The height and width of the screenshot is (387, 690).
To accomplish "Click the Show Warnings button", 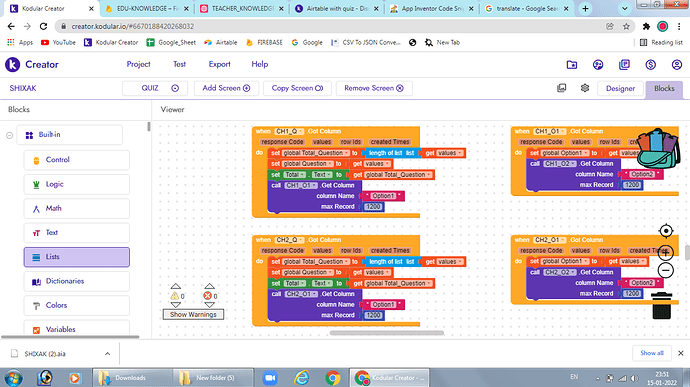I will (193, 314).
